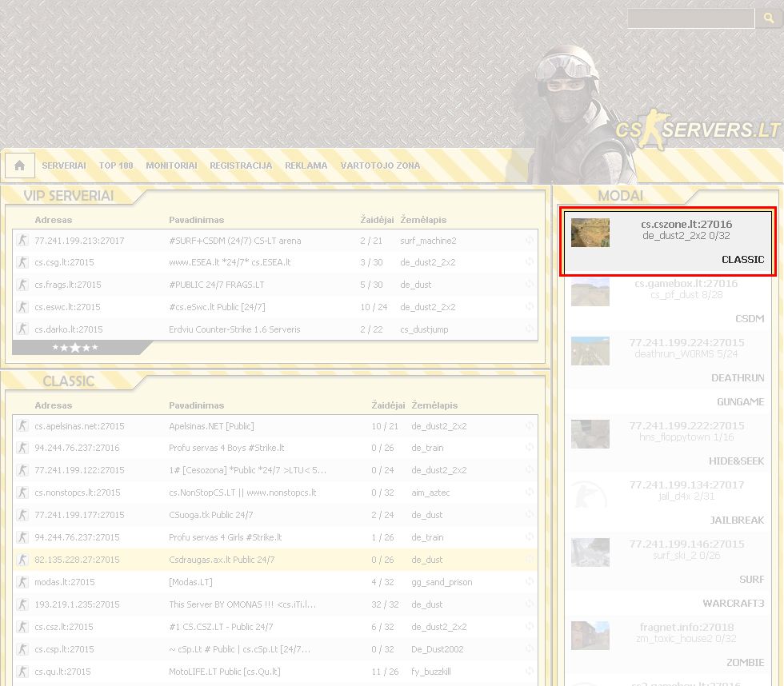Click the CS icon beside cs.darko.lt:27015
The width and height of the screenshot is (784, 686).
(22, 329)
